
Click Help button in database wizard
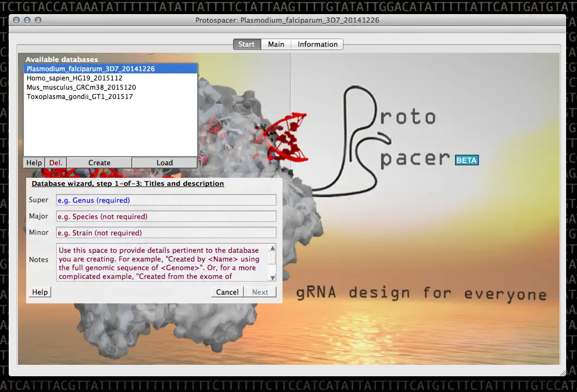(x=40, y=292)
